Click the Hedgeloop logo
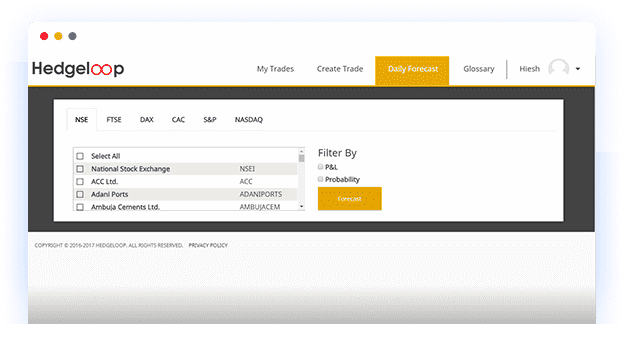Screen dimensions: 624x361 [78, 69]
